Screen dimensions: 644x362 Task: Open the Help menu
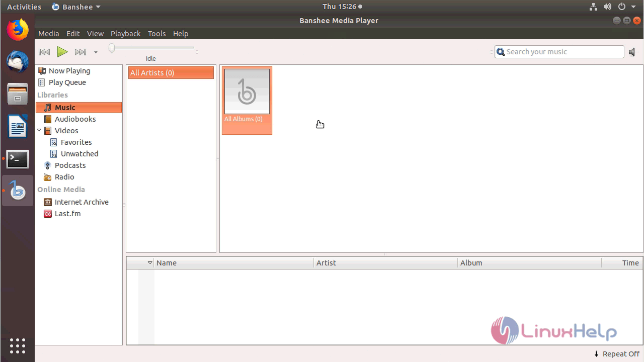(x=181, y=34)
